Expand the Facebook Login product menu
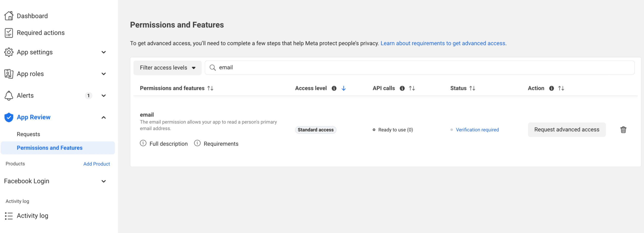The height and width of the screenshot is (233, 644). click(x=103, y=181)
